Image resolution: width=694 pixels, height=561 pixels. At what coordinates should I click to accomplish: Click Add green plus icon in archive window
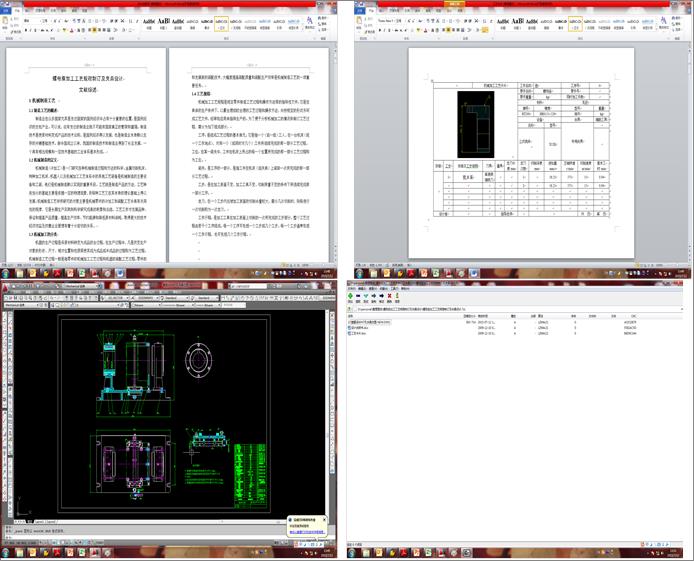click(x=351, y=297)
